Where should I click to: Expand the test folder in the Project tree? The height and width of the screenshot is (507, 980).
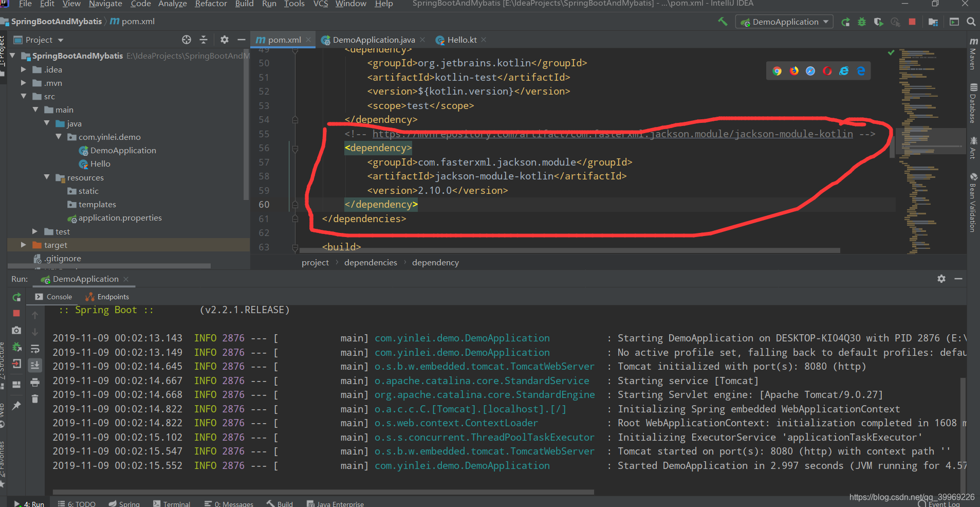[34, 231]
